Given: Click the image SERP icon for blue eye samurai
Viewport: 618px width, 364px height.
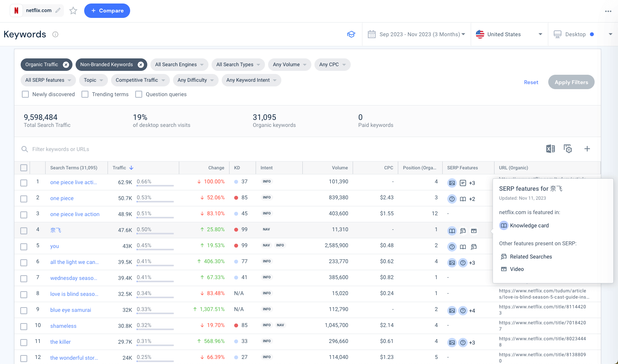Looking at the screenshot, I should (x=452, y=311).
